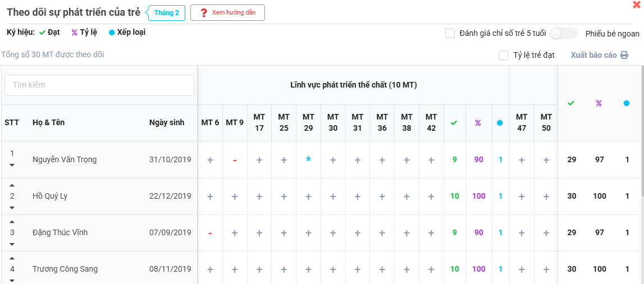Move Hồ Quý Ly up with arrow

pos(12,186)
